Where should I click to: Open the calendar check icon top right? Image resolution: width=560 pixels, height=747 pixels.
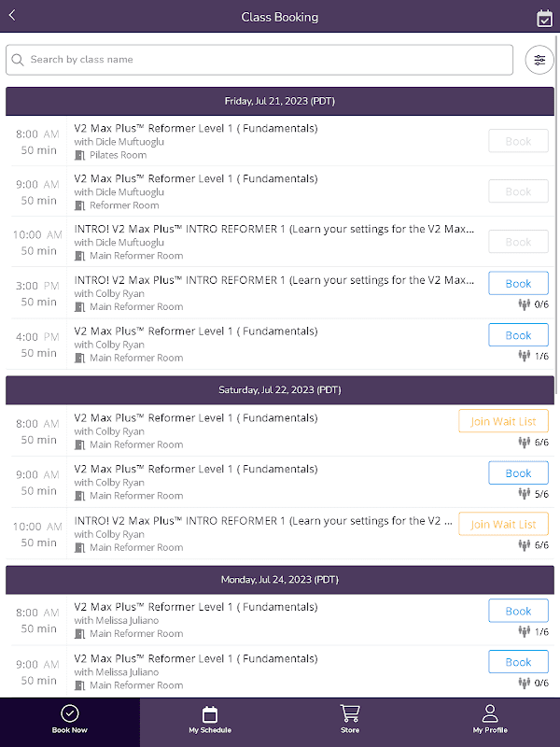point(545,18)
